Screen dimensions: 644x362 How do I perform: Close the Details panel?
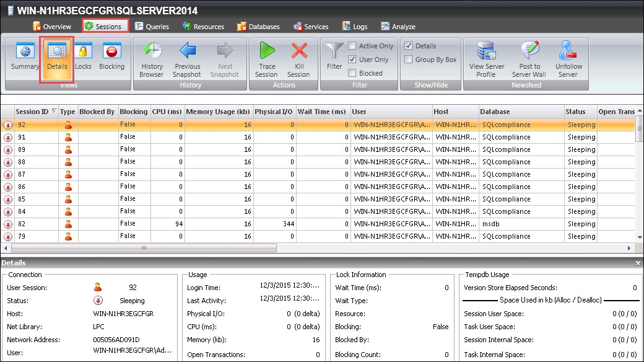point(638,263)
